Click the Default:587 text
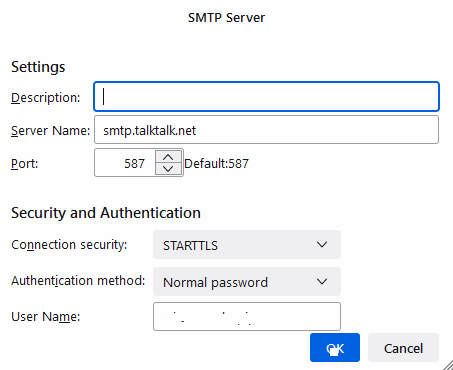 216,163
